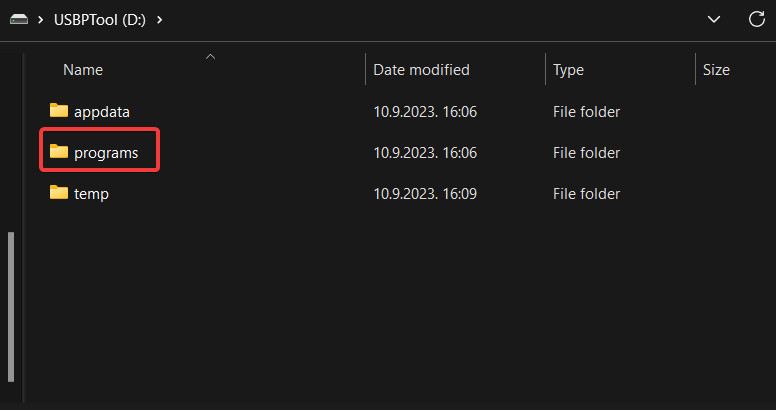Select the temp folder name
The width and height of the screenshot is (776, 410).
point(91,194)
